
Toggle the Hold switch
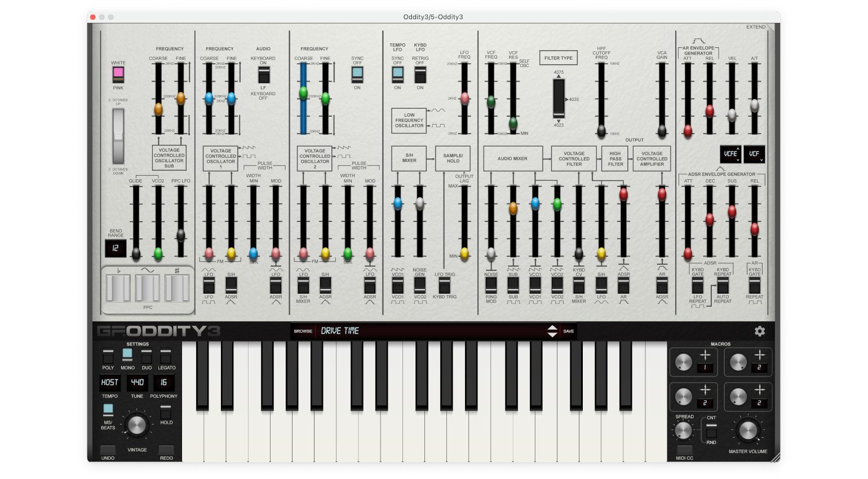click(166, 412)
